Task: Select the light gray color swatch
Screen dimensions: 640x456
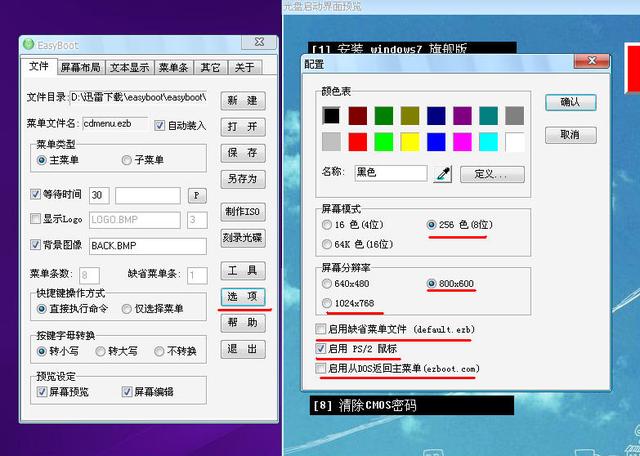Action: pos(331,142)
